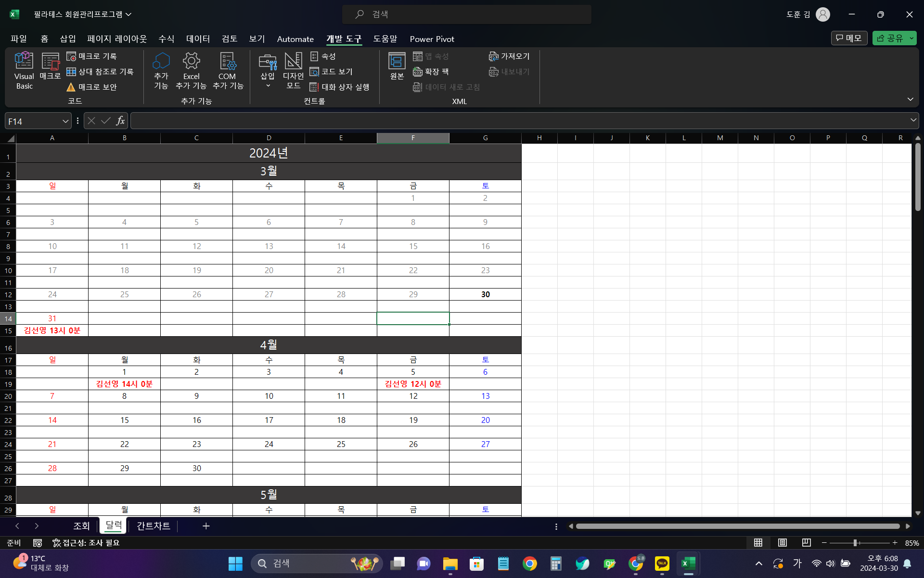Click the 메모 (Comments) button

849,38
